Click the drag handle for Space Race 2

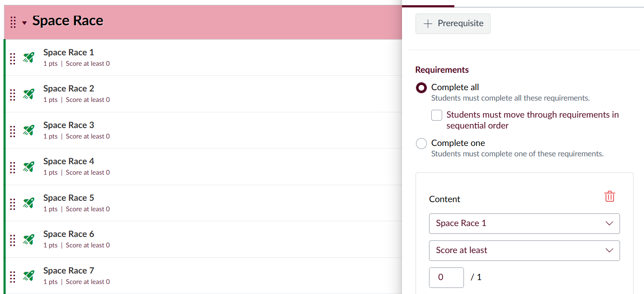[x=13, y=94]
